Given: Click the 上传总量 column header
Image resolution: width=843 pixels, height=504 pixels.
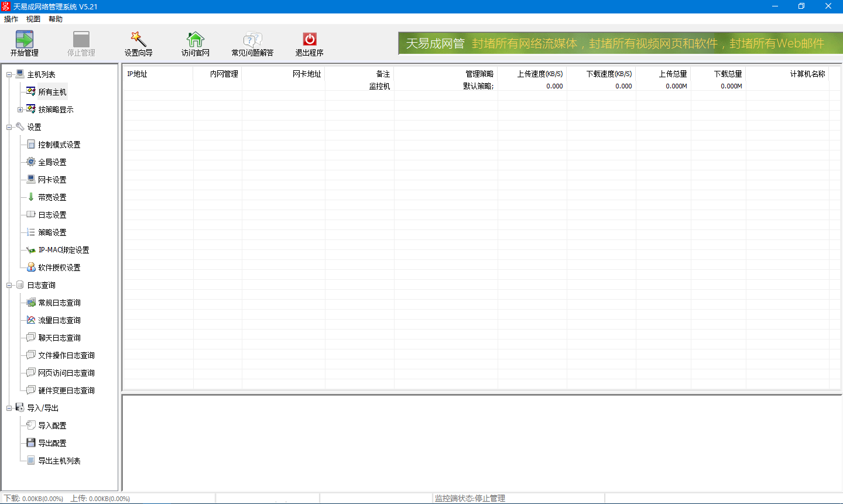Looking at the screenshot, I should [x=664, y=74].
